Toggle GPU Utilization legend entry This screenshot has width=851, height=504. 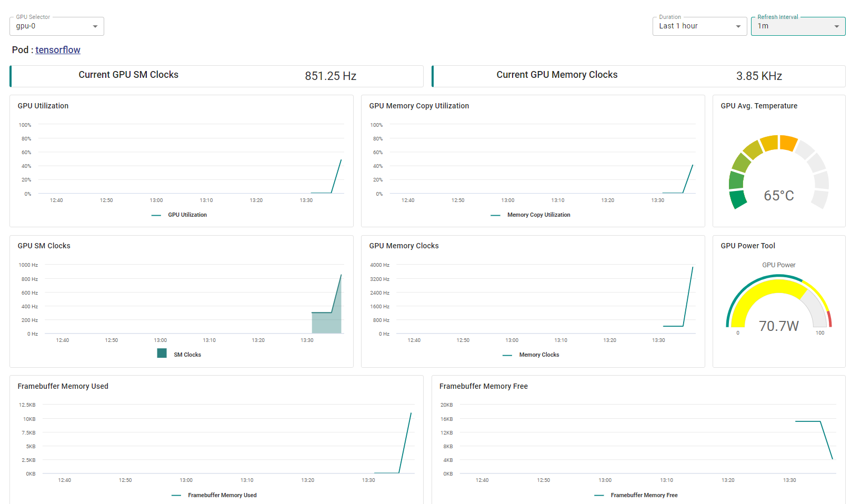coord(179,215)
